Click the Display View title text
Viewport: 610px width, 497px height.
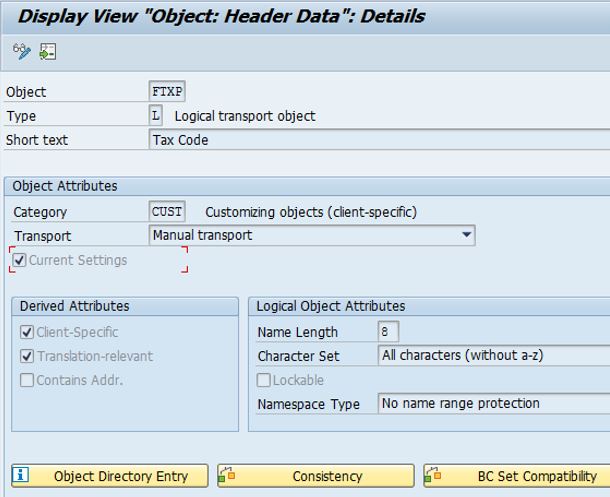(222, 16)
